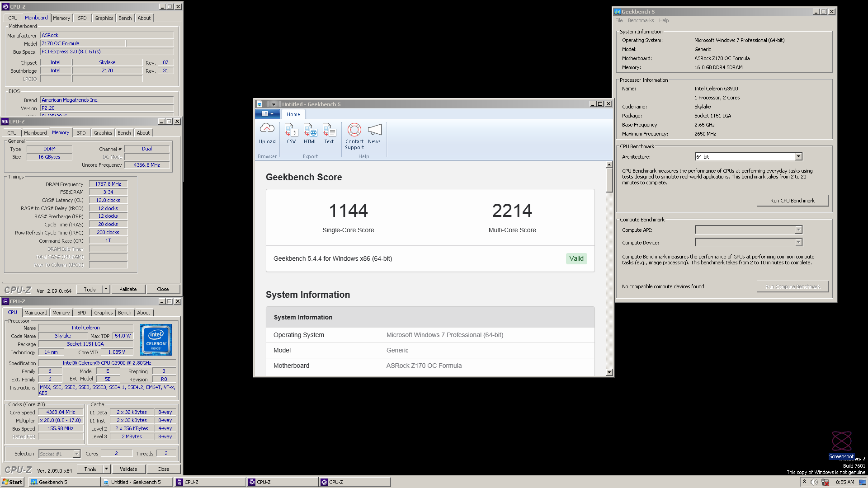This screenshot has height=488, width=868.
Task: Click the Valid badge in Geekbench results
Action: point(576,258)
